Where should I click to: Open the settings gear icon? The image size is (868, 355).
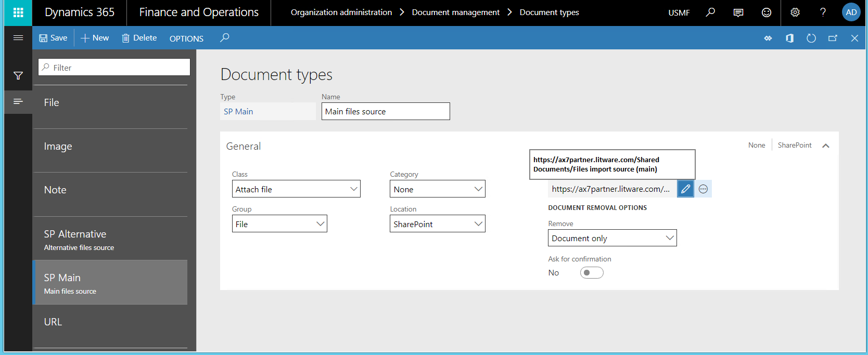tap(795, 12)
